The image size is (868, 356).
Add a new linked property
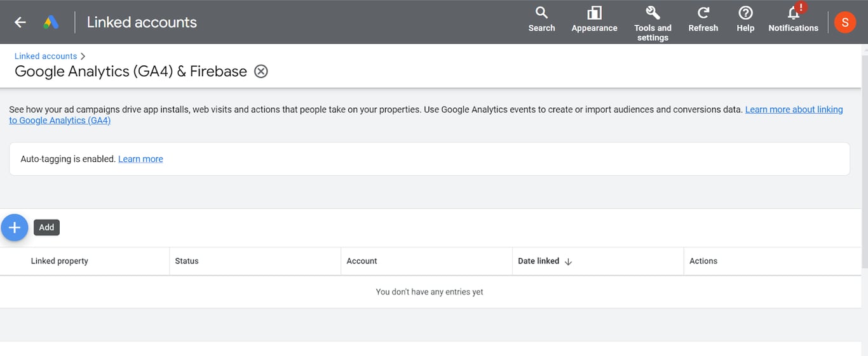15,228
